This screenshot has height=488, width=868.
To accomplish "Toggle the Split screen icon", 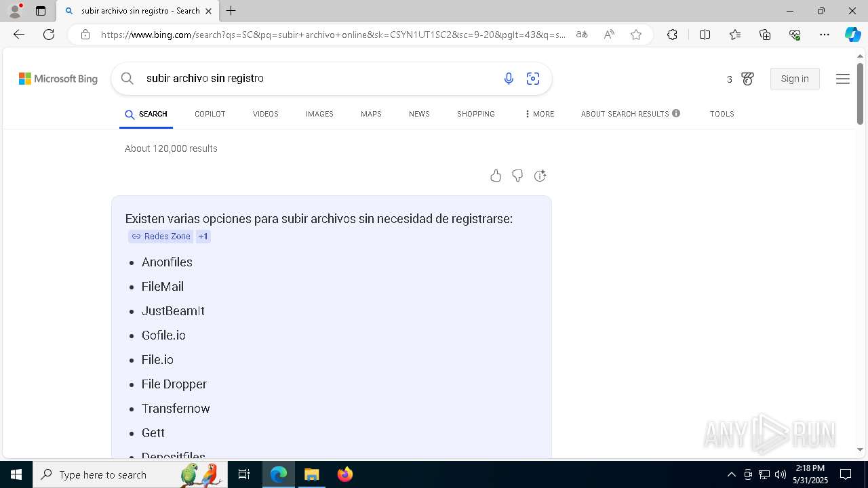I will pyautogui.click(x=705, y=35).
